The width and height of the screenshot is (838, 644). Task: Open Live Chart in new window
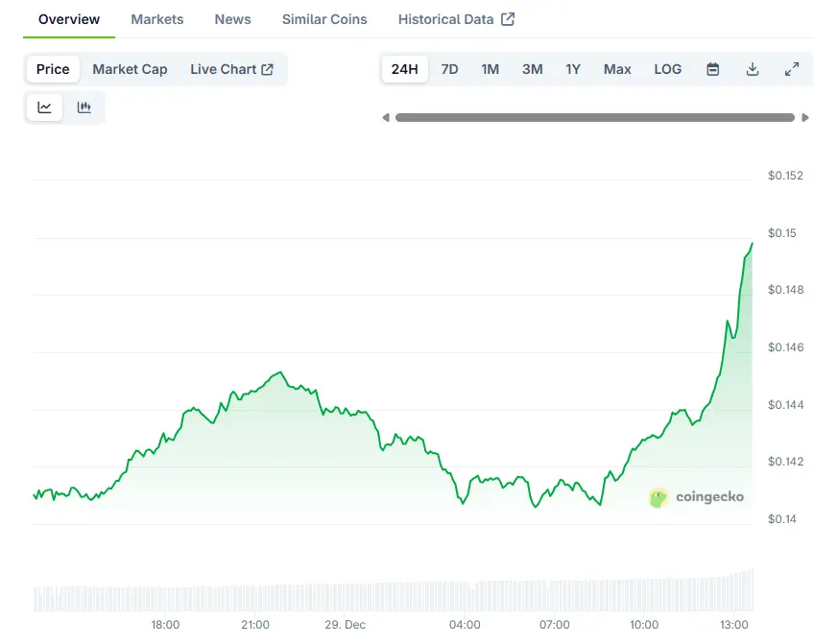(x=232, y=69)
